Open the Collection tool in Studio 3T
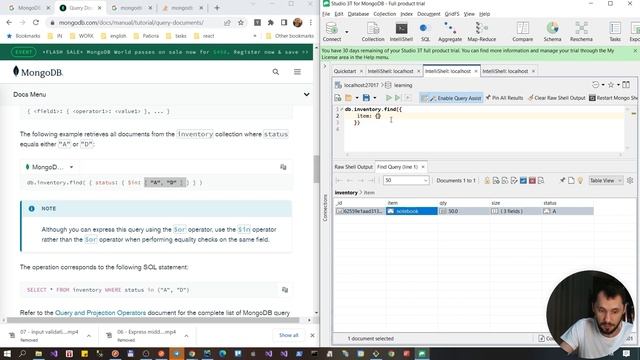 (373, 32)
